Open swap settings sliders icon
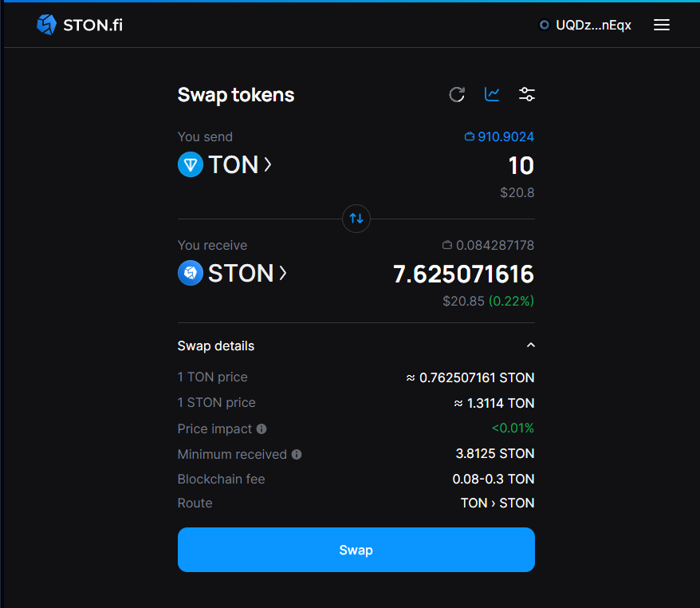Image resolution: width=700 pixels, height=608 pixels. (526, 95)
